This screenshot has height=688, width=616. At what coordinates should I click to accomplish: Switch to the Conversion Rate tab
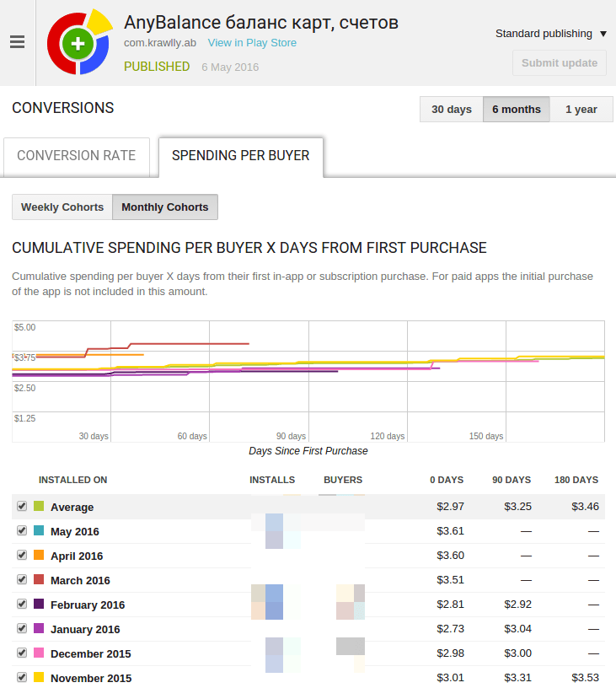pos(77,156)
